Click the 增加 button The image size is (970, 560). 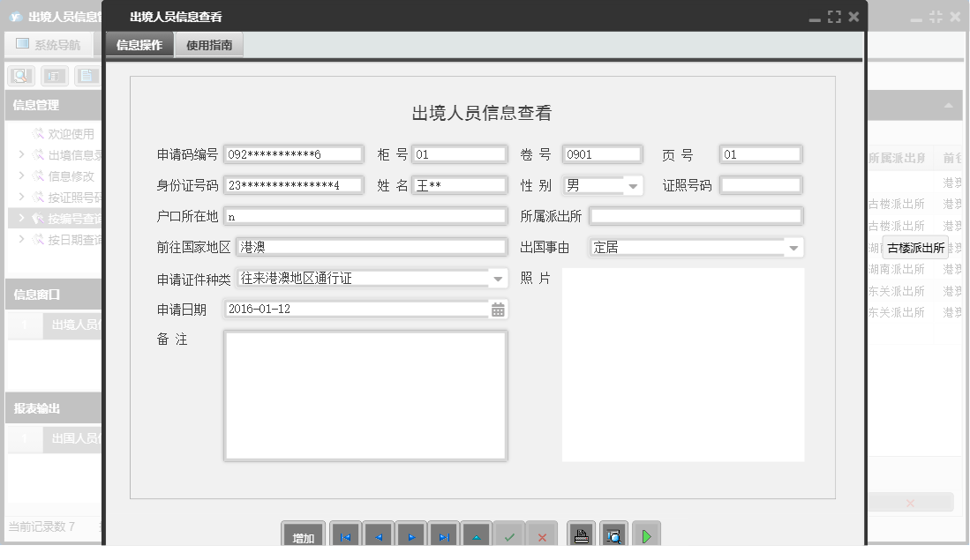click(x=304, y=537)
